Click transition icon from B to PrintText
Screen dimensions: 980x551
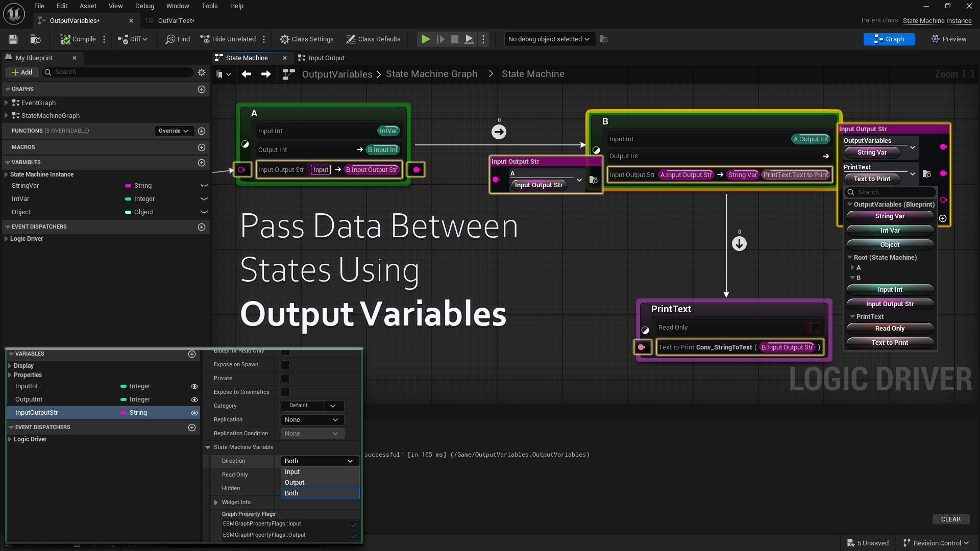click(x=739, y=244)
